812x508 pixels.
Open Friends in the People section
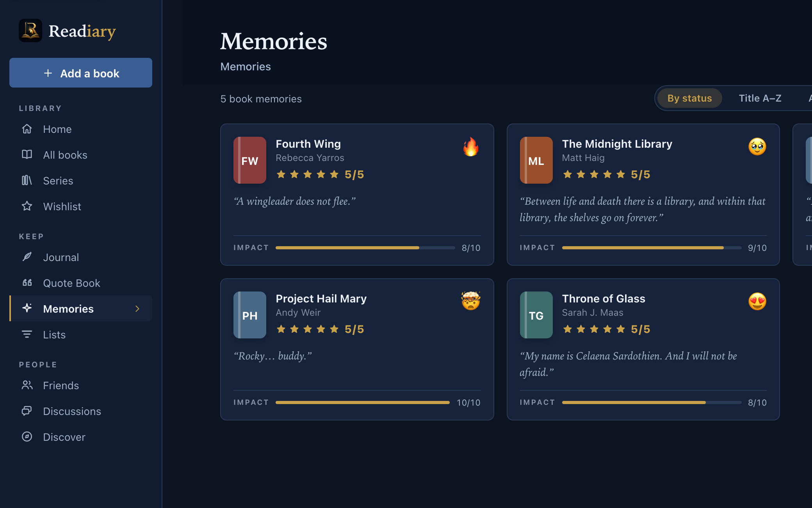coord(81,385)
